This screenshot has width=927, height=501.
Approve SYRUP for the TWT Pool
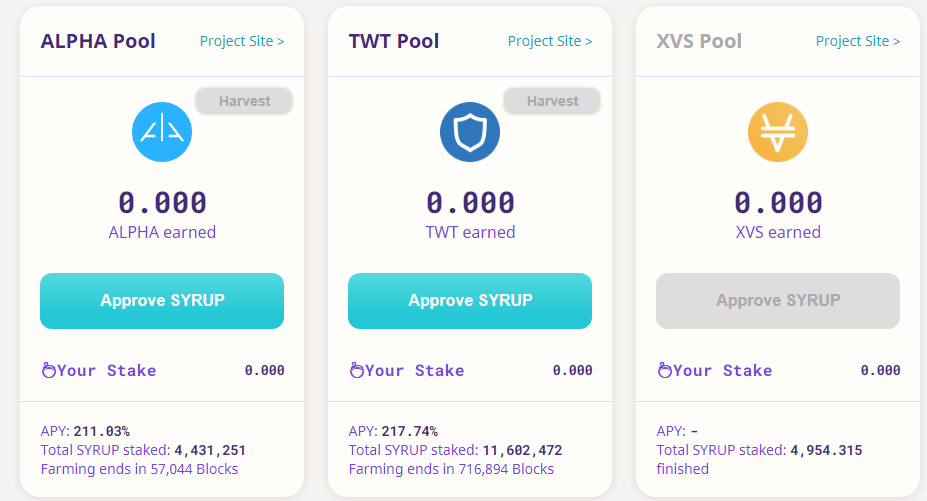(x=470, y=301)
